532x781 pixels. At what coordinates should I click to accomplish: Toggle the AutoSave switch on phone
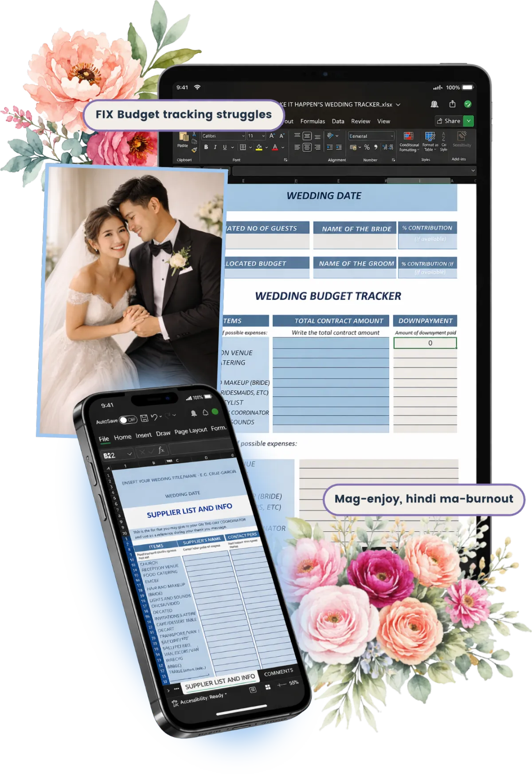(128, 420)
